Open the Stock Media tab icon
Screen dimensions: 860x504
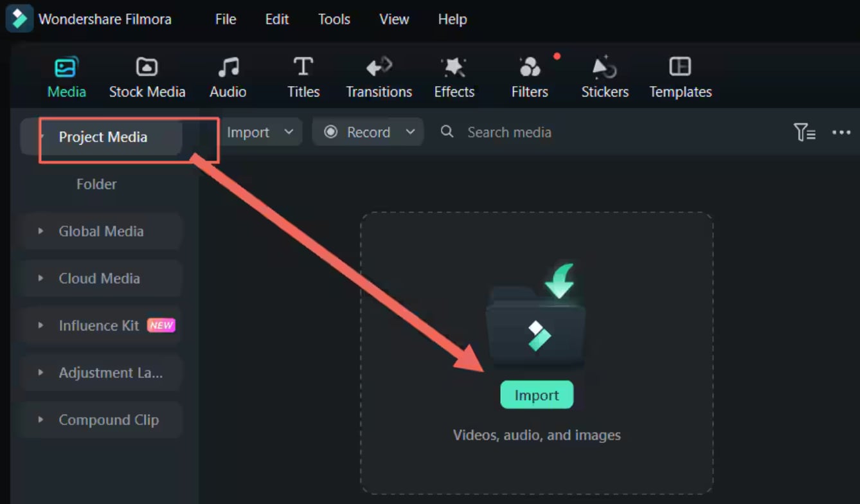point(147,67)
